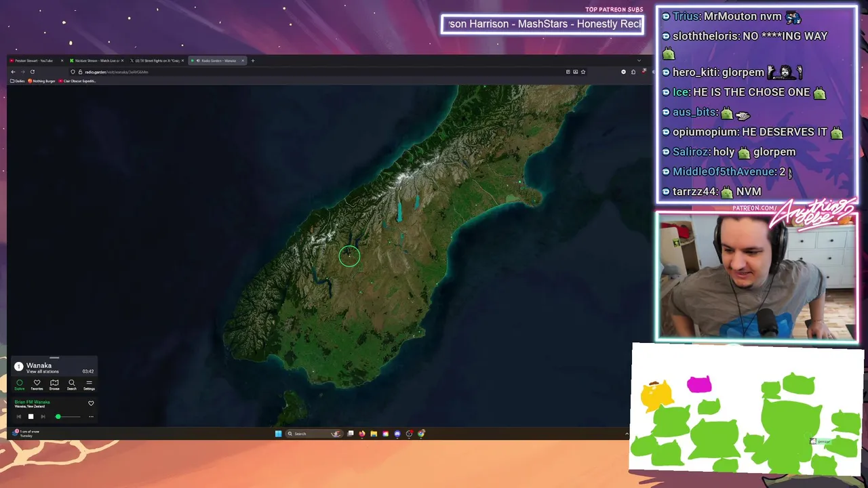Click the round white toolbar icon

[x=623, y=72]
